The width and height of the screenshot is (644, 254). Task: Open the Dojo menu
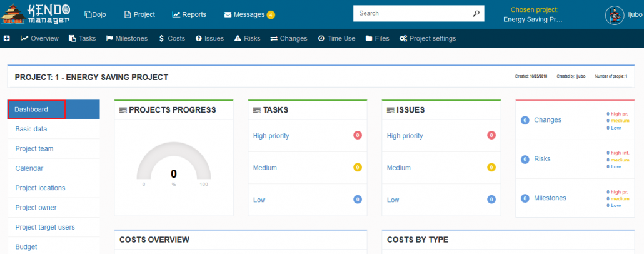click(96, 14)
